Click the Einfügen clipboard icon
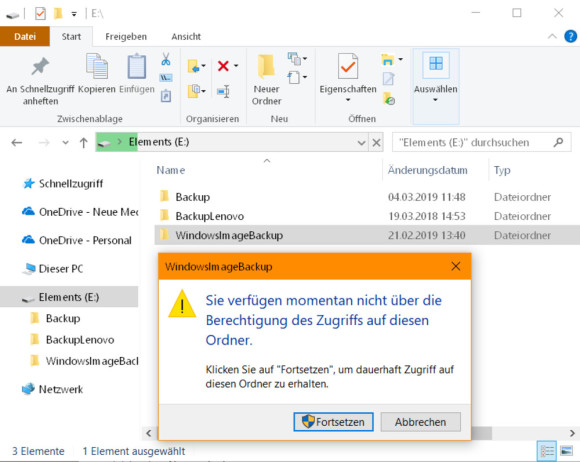Image resolution: width=580 pixels, height=462 pixels. pyautogui.click(x=137, y=66)
